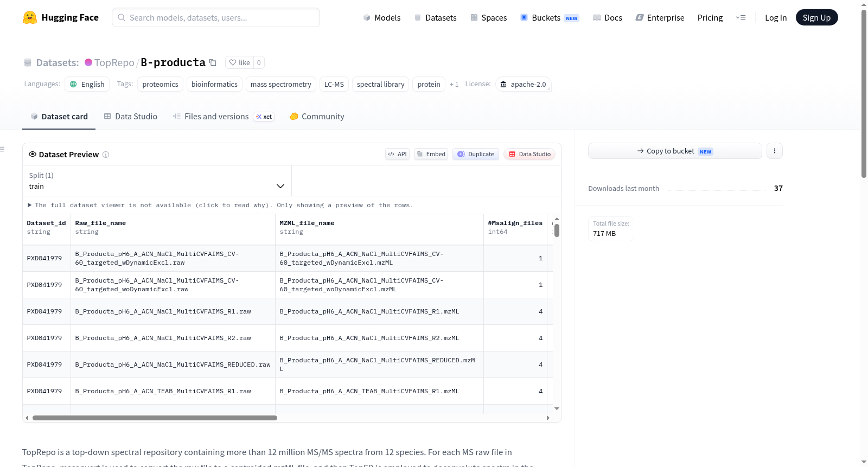The width and height of the screenshot is (868, 467).
Task: Click the English language tag
Action: pyautogui.click(x=87, y=84)
